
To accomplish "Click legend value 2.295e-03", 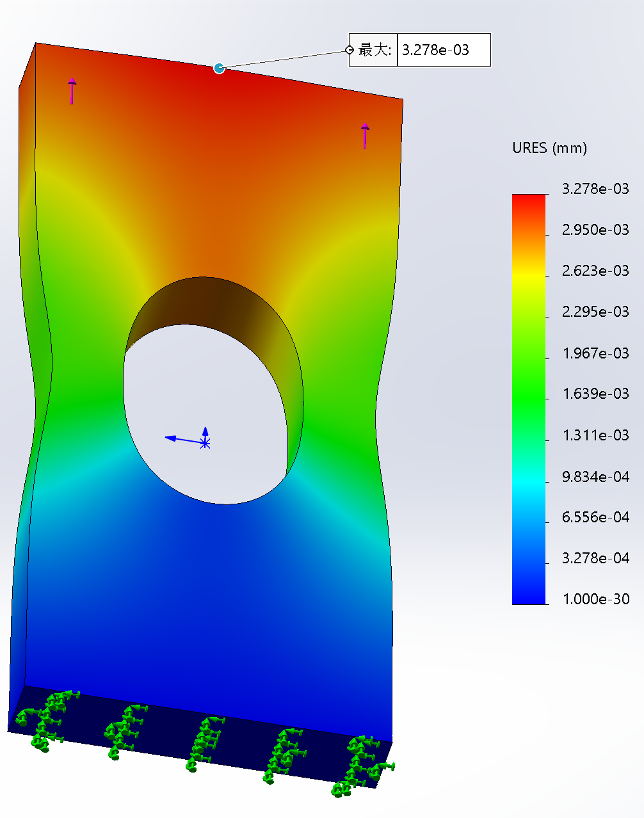I will (595, 312).
